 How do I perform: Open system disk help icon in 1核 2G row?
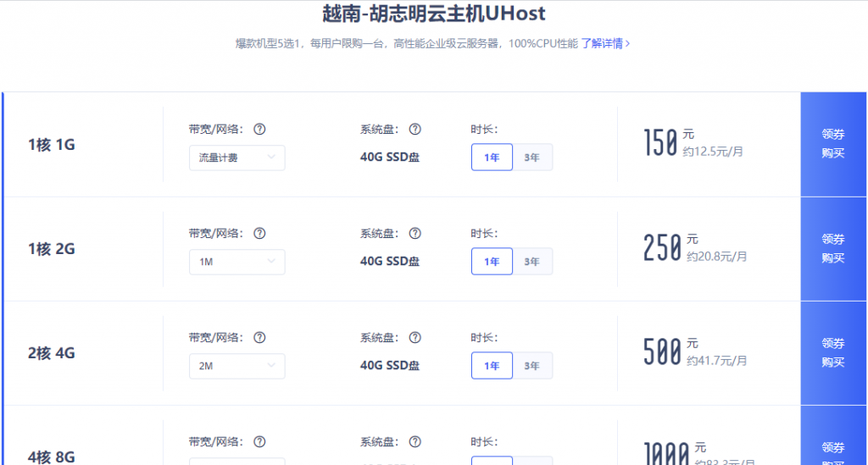pyautogui.click(x=415, y=233)
